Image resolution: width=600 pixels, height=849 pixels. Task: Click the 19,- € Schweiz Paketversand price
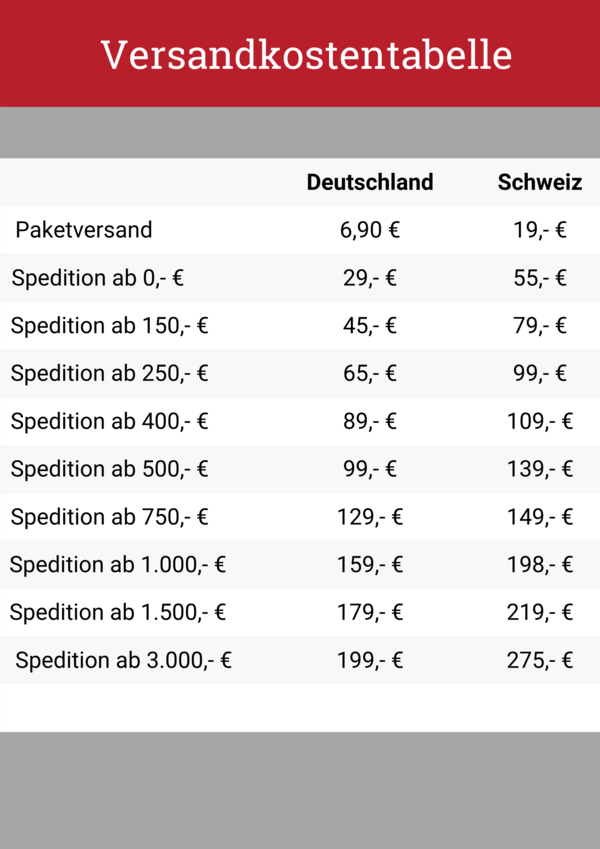540,230
